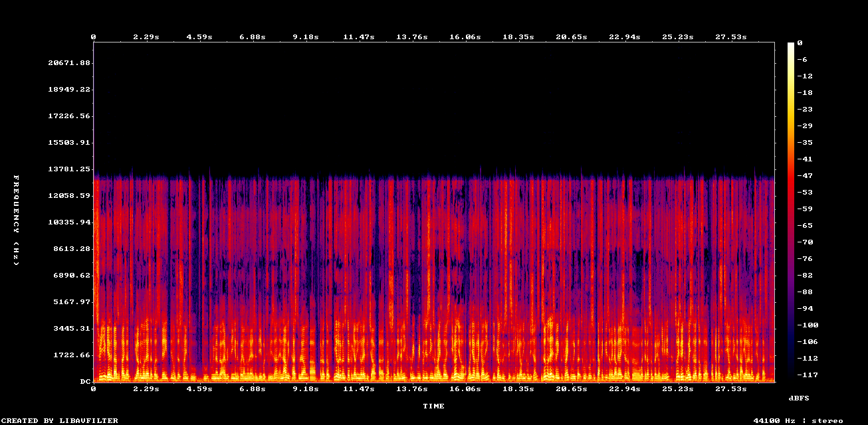
Task: Click the spectrogram region near 20.65s
Action: (x=573, y=266)
